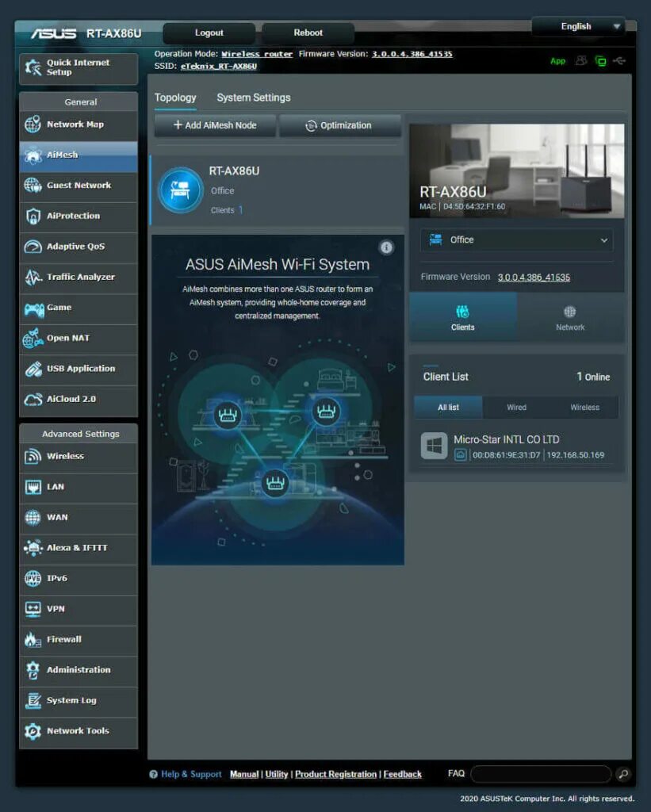The image size is (651, 812).
Task: Click the AiMesh sidebar icon
Action: pos(33,155)
